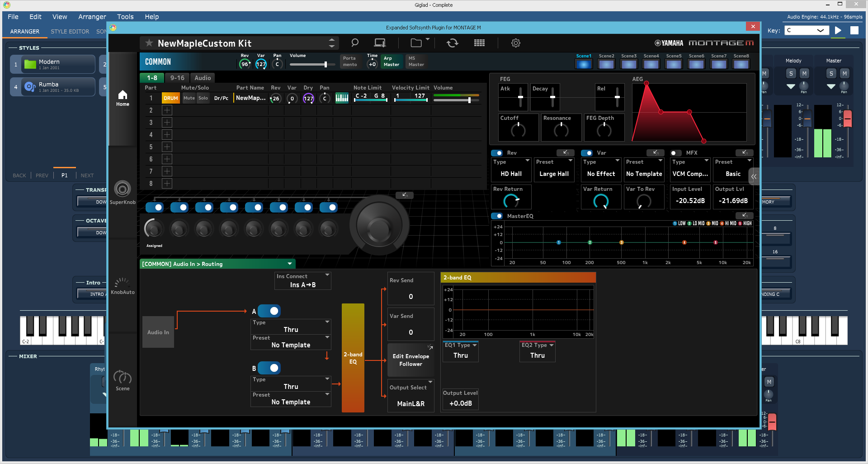Adjust the FEG Atk slider
This screenshot has height=464, width=868.
click(520, 97)
